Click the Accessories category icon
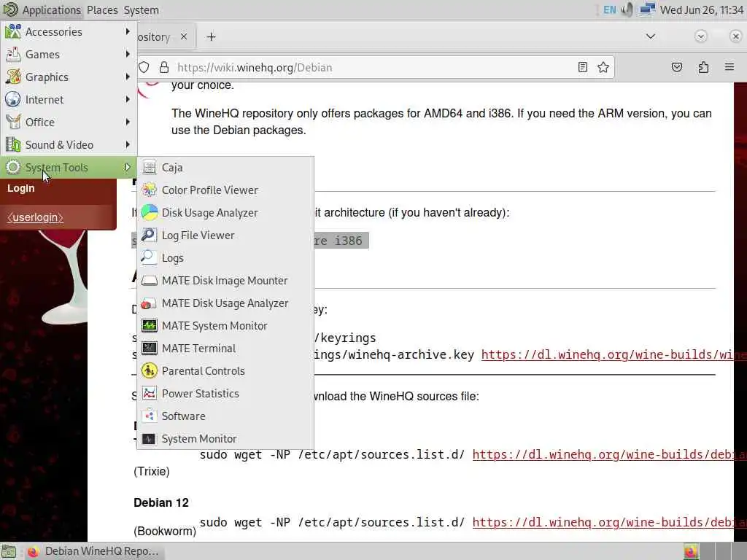747x560 pixels. click(x=13, y=32)
